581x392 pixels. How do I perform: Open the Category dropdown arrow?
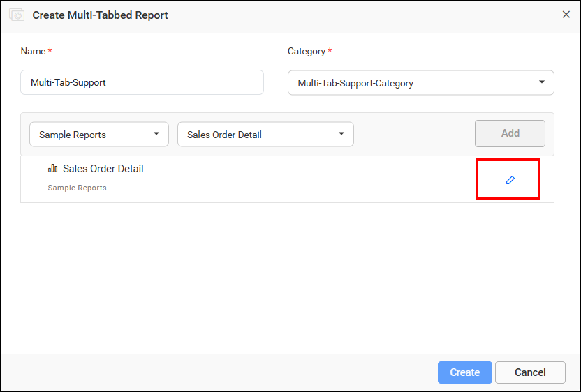pyautogui.click(x=542, y=82)
